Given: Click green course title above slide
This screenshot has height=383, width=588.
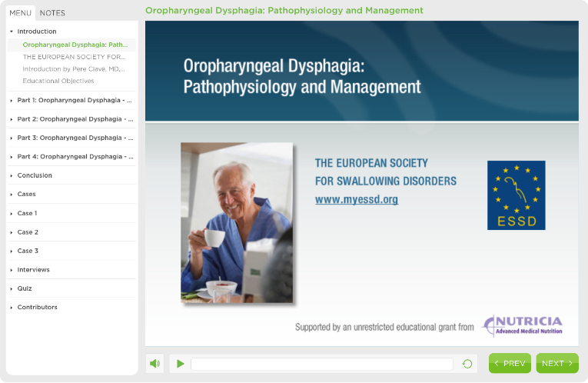Looking at the screenshot, I should tap(284, 11).
